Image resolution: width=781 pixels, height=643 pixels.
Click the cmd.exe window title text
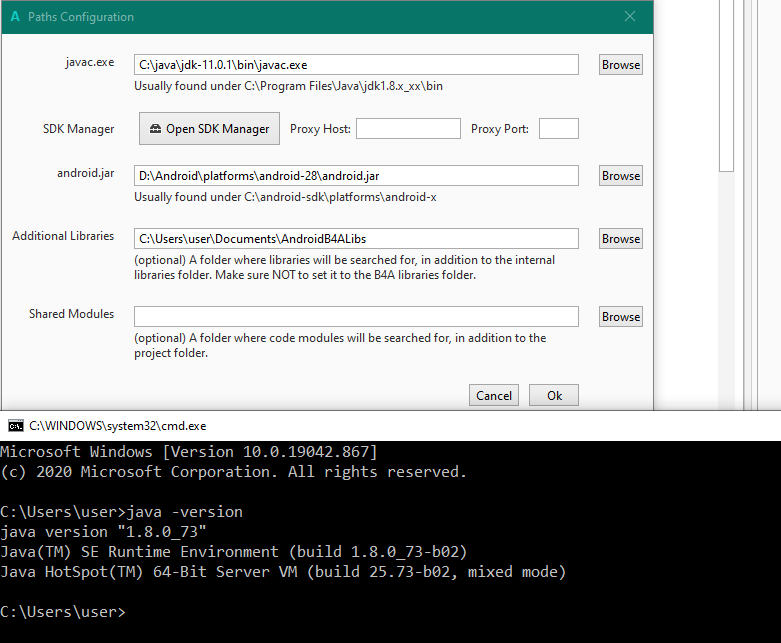pos(118,426)
